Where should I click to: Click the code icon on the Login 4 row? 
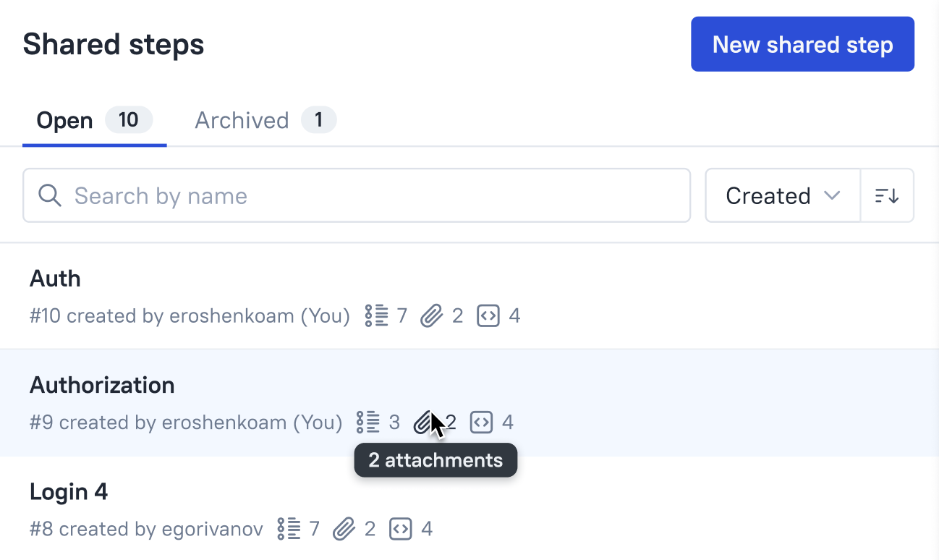click(402, 529)
